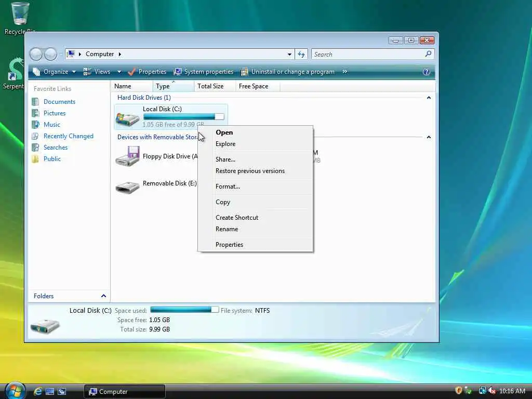Open the Organize dropdown menu

[54, 72]
